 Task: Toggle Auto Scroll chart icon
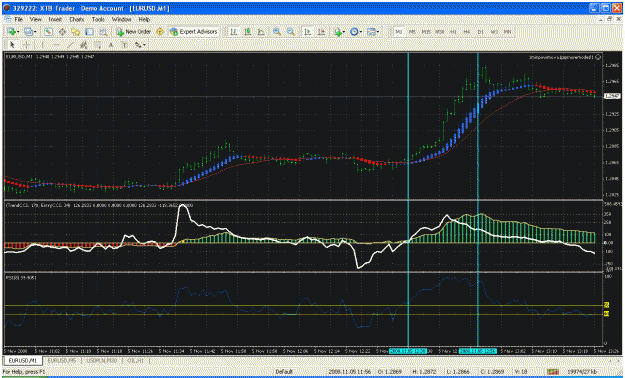pyautogui.click(x=308, y=32)
